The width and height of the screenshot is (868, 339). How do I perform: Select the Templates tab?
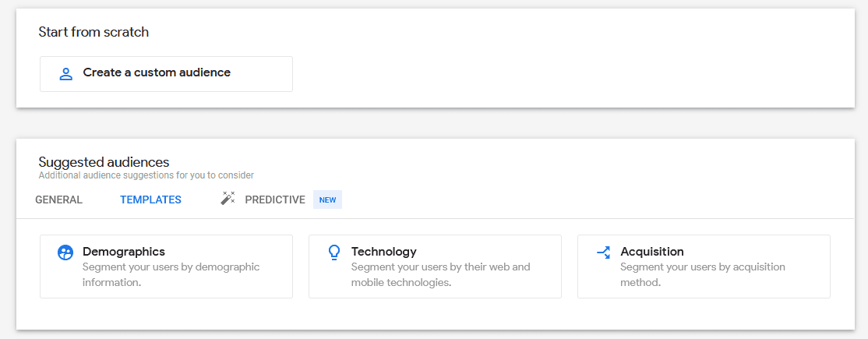click(150, 200)
